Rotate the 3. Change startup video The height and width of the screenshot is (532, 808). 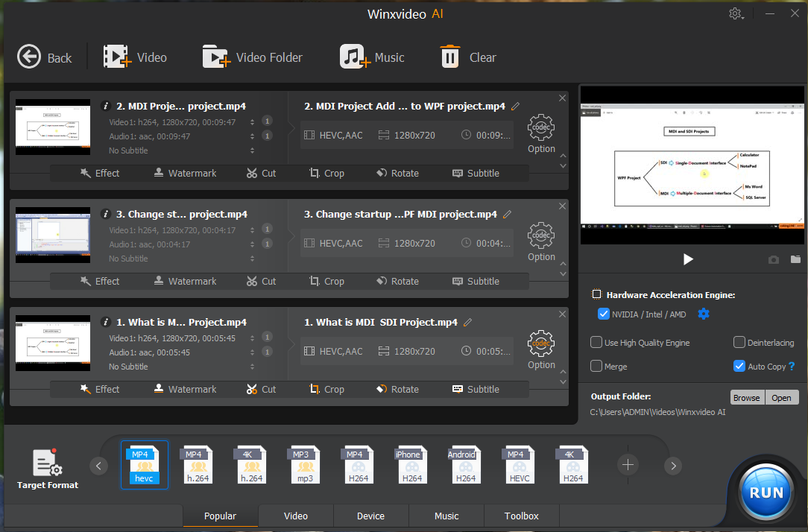[397, 281]
